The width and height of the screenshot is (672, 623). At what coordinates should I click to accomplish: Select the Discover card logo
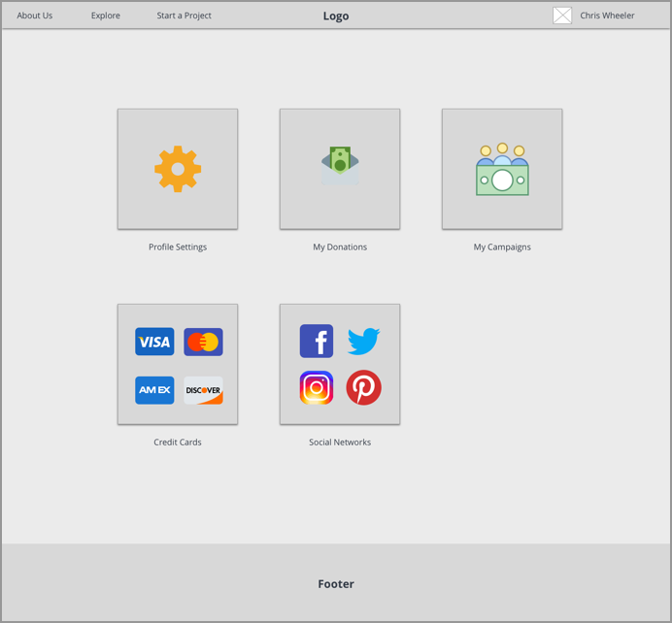[x=203, y=390]
